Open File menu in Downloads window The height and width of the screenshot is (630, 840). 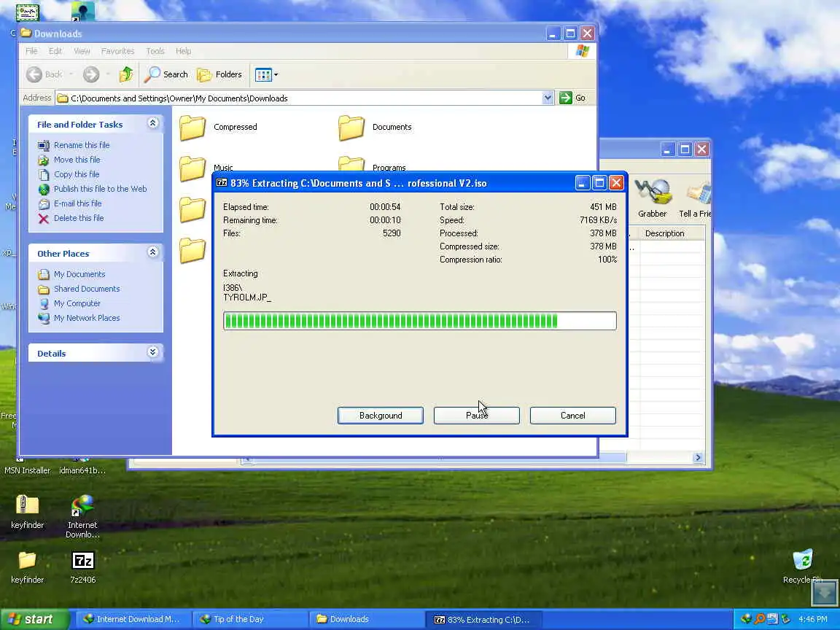point(31,51)
